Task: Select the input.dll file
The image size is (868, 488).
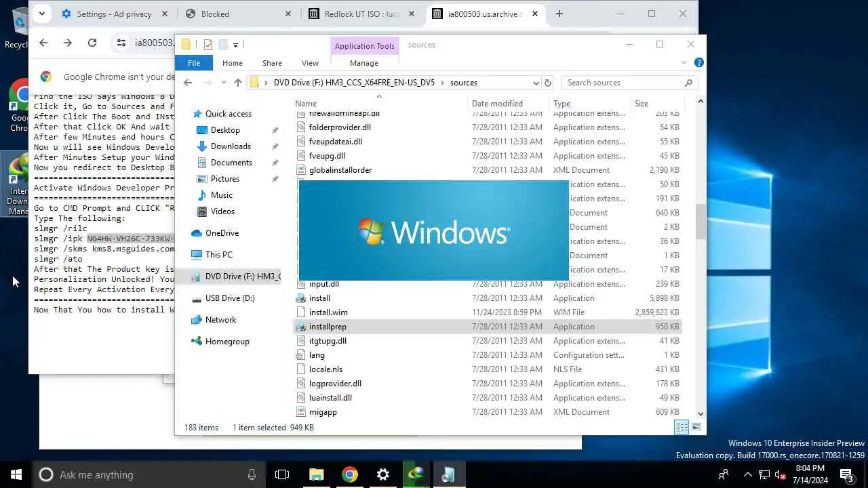Action: tap(323, 284)
